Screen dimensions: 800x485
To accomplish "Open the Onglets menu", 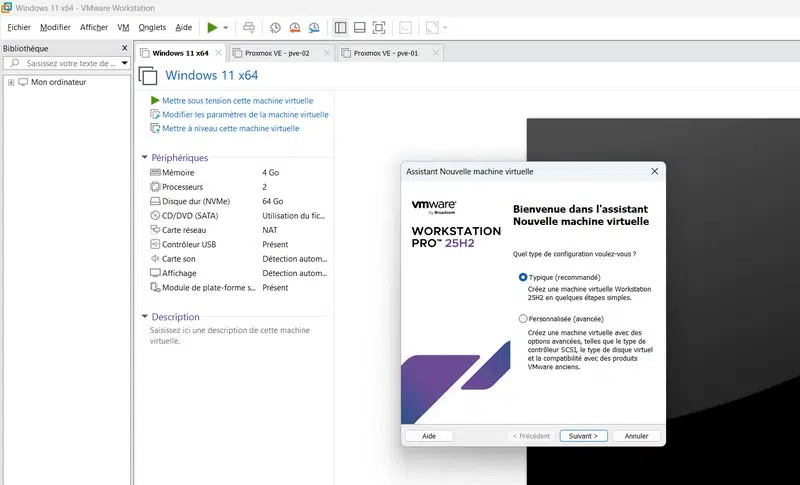I will (152, 28).
